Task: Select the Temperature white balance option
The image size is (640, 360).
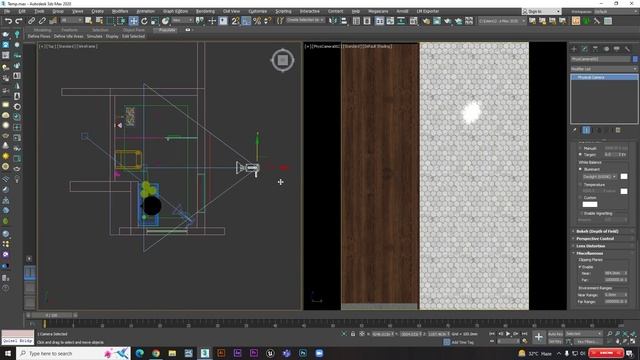Action: (x=580, y=184)
